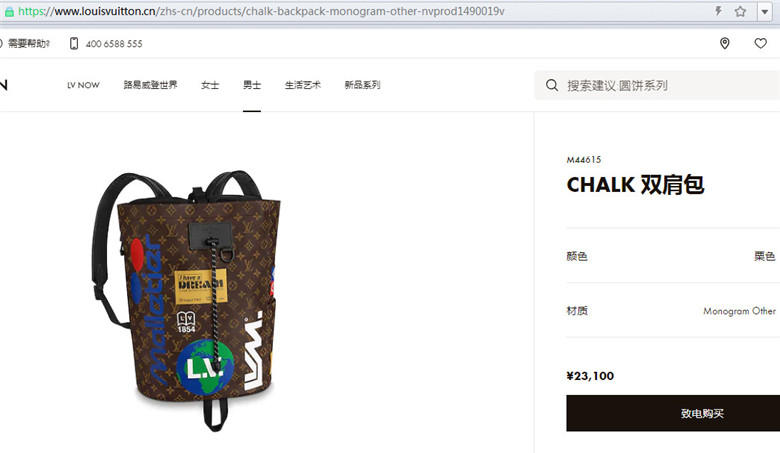Image resolution: width=780 pixels, height=453 pixels.
Task: Open the LV NOW menu
Action: pyautogui.click(x=84, y=85)
